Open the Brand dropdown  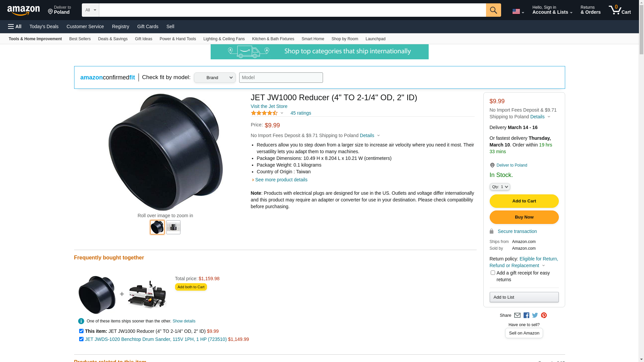point(215,78)
